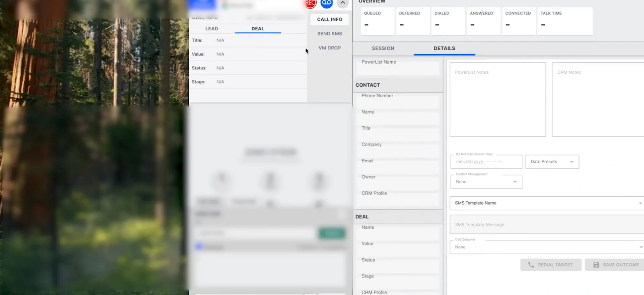The width and height of the screenshot is (644, 295).
Task: Switch to the DEAL tab
Action: pos(258,29)
